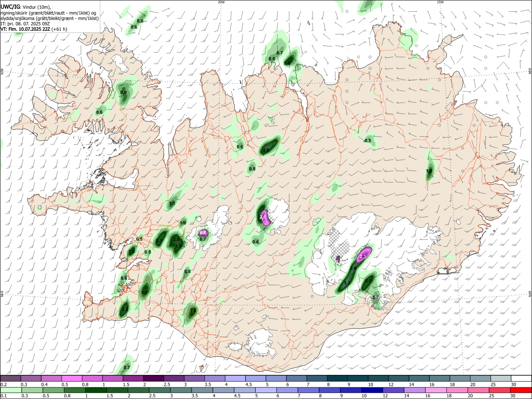Pick the darkest green 1–1.5 lower legend swatch

(96, 390)
